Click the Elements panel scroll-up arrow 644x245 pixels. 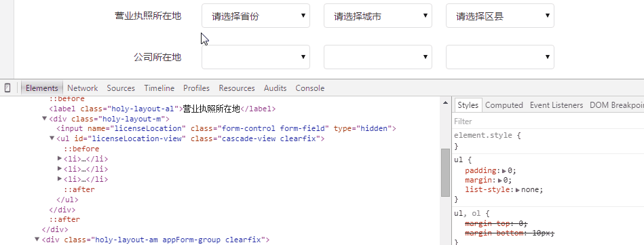445,102
